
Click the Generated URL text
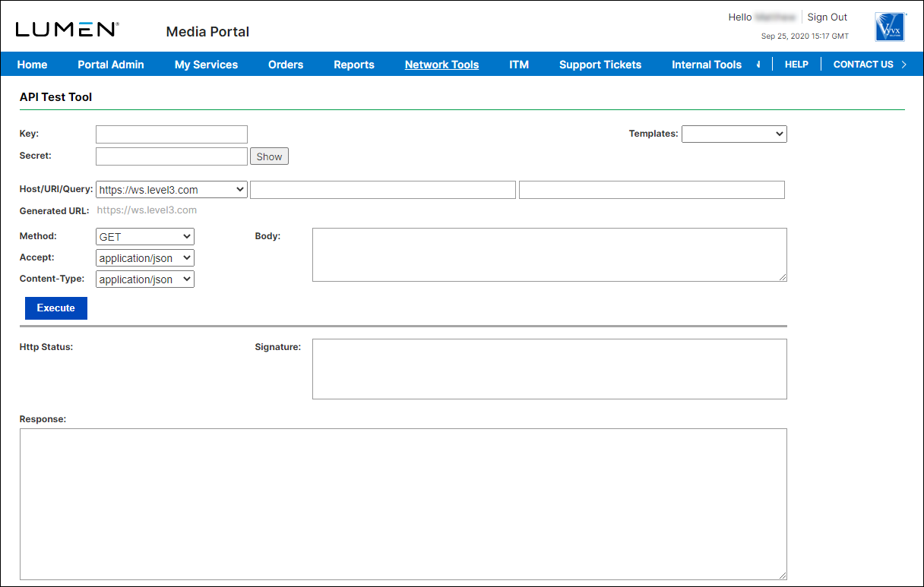coord(147,210)
